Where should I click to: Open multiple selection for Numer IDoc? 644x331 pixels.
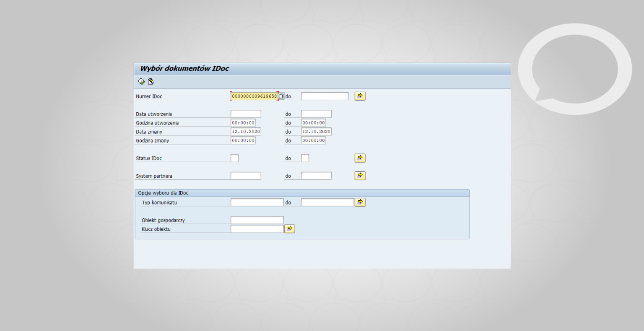point(360,96)
